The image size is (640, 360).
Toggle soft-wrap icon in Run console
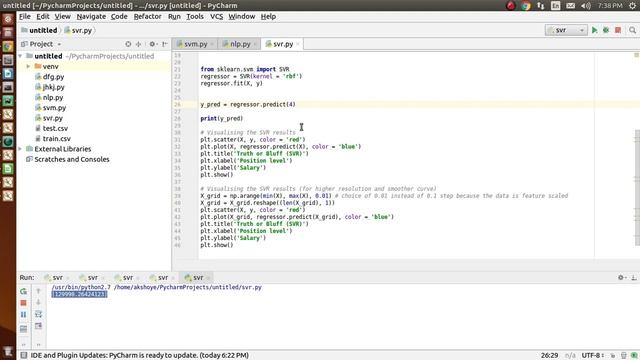(x=38, y=314)
